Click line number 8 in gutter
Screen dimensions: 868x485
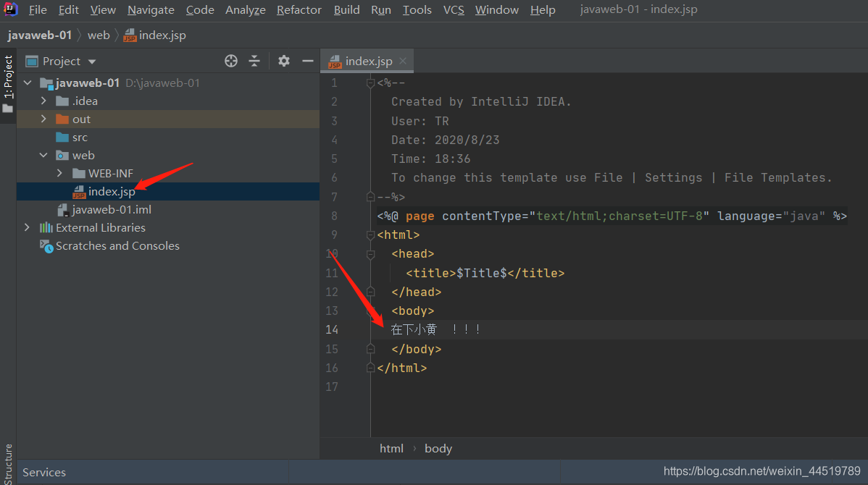pos(334,216)
